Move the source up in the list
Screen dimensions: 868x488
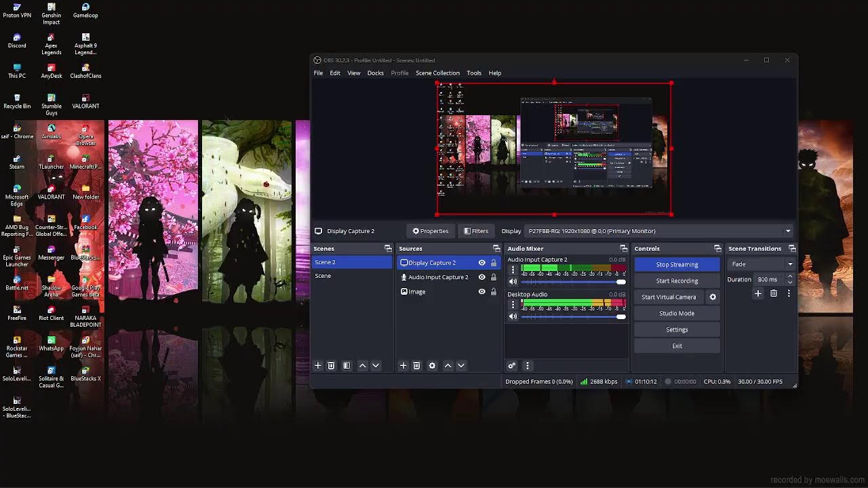pos(448,365)
